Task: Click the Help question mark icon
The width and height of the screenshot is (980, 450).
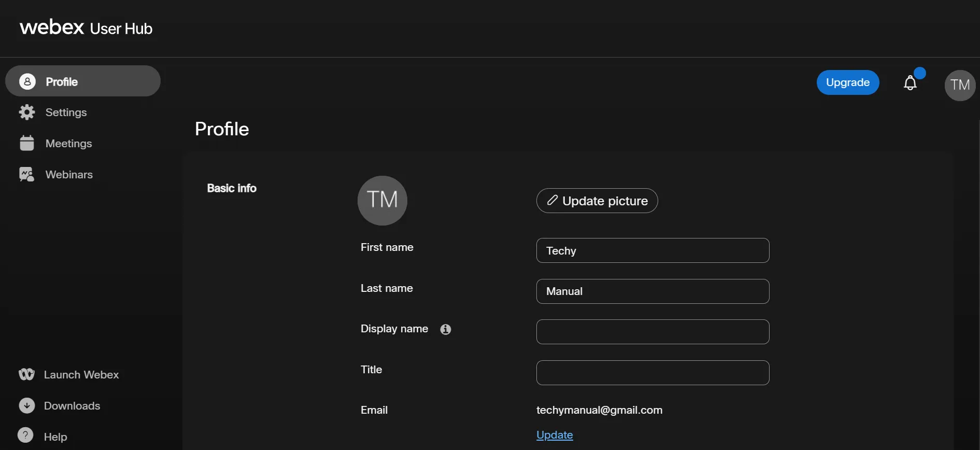Action: 25,435
